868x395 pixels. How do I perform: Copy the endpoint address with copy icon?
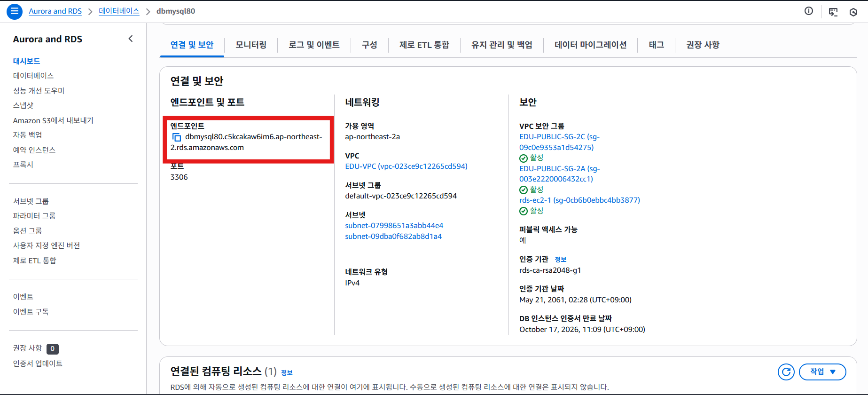tap(177, 137)
